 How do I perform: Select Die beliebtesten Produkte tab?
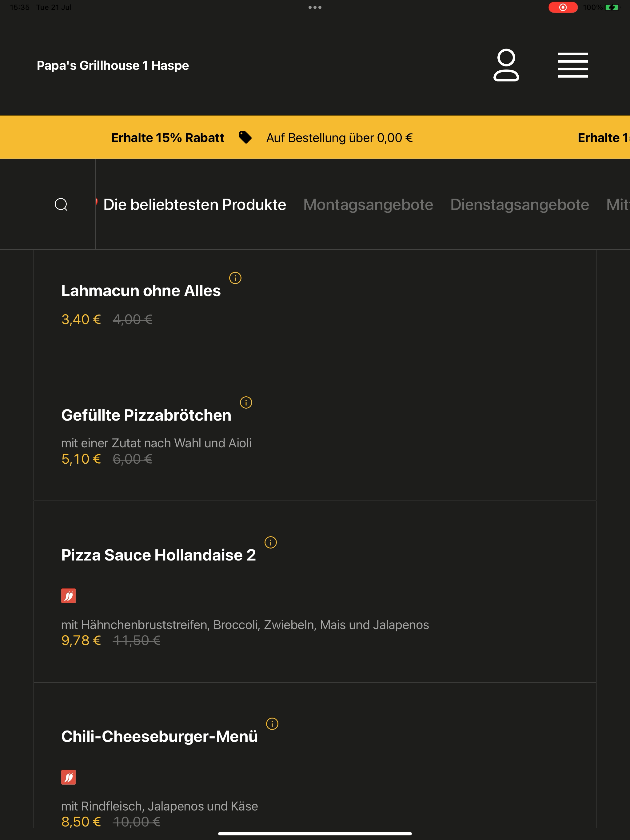pos(194,205)
